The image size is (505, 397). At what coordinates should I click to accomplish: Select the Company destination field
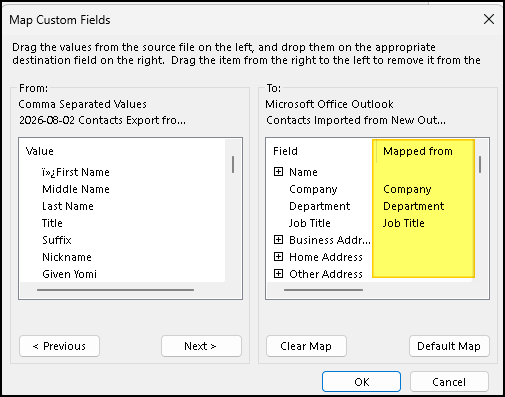[313, 189]
